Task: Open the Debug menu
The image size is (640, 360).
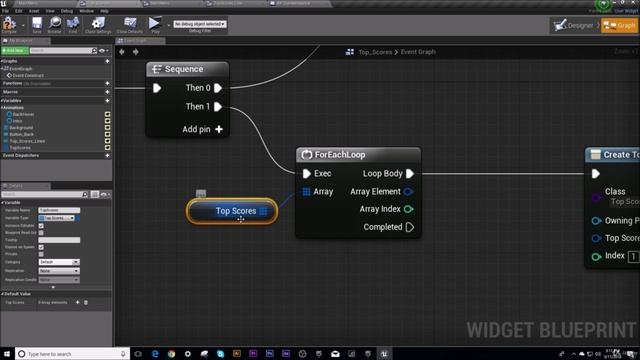Action: [x=67, y=11]
